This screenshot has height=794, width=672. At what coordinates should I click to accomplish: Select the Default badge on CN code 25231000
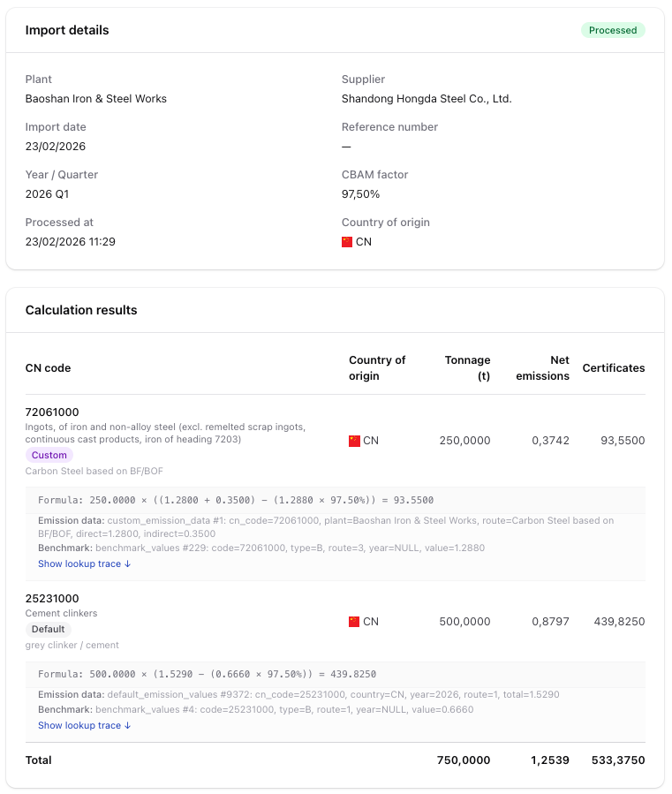point(48,629)
